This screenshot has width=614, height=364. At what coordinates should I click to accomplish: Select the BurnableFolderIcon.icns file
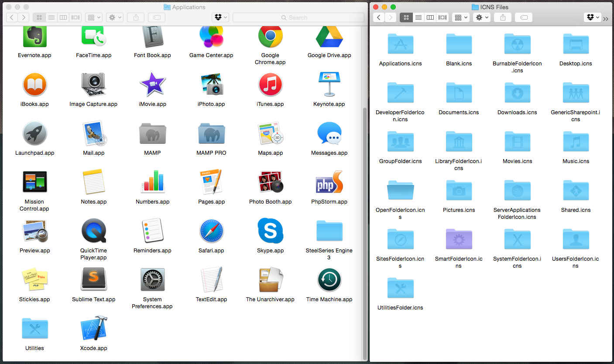(x=517, y=44)
